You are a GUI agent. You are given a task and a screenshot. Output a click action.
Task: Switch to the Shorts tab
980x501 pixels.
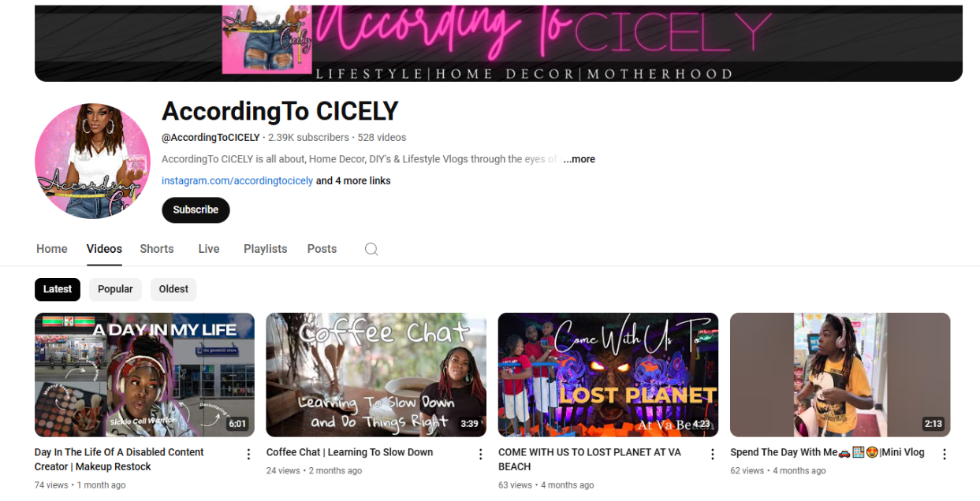point(157,249)
